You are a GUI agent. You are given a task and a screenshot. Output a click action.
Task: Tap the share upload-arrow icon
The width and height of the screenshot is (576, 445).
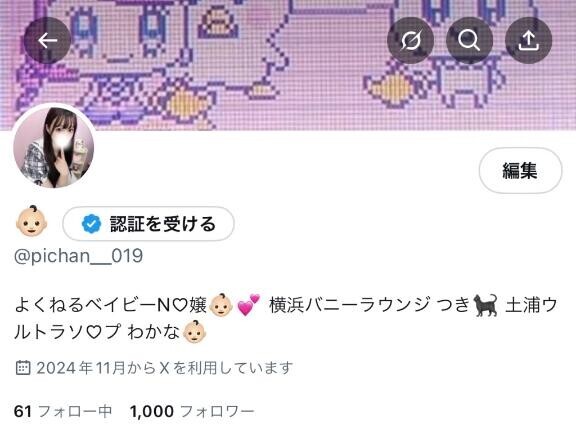click(528, 40)
